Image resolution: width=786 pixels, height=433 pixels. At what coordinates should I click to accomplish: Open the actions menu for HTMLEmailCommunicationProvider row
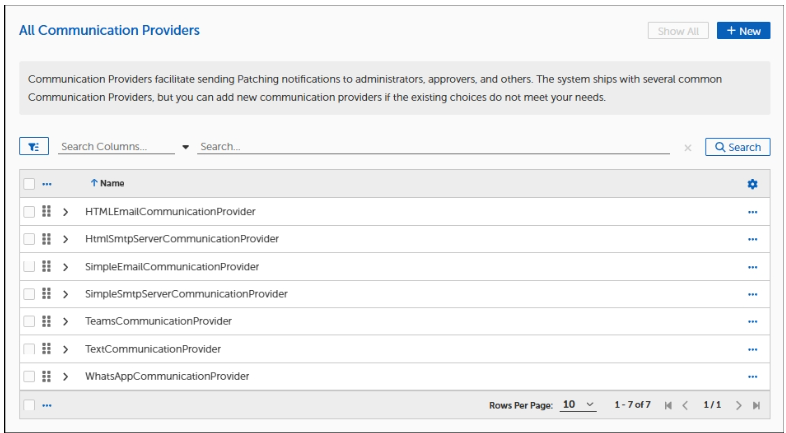tap(752, 212)
